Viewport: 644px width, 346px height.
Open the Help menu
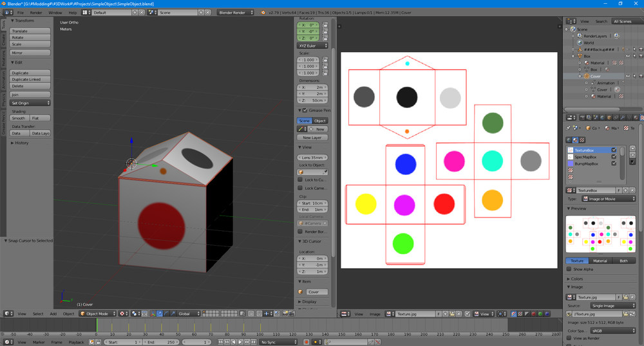tap(72, 13)
